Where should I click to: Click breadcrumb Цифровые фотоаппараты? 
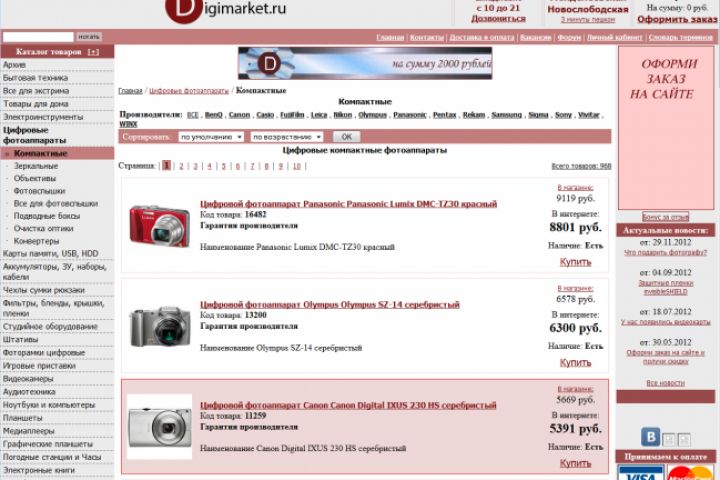[189, 91]
